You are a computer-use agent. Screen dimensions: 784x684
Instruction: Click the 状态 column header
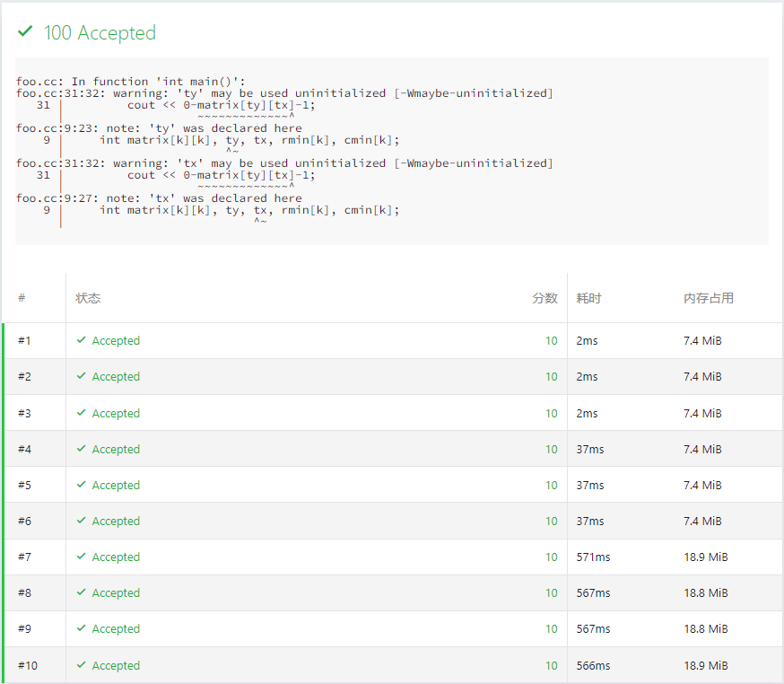88,298
